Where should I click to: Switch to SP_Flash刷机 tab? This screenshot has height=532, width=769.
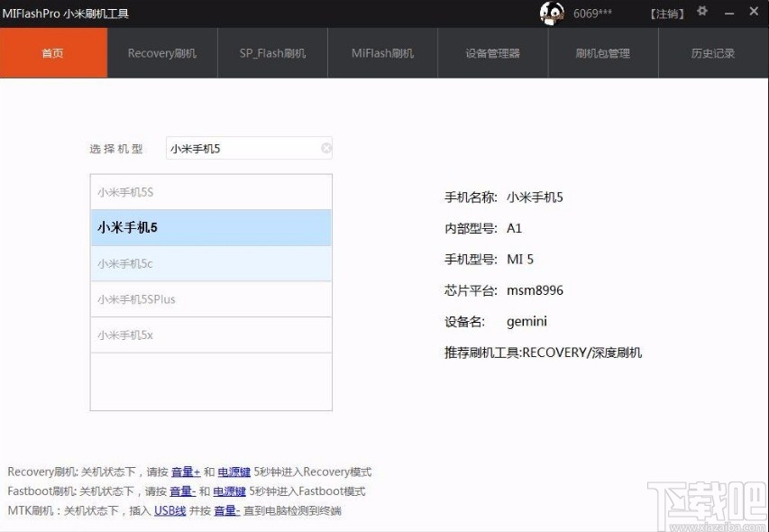(x=272, y=53)
